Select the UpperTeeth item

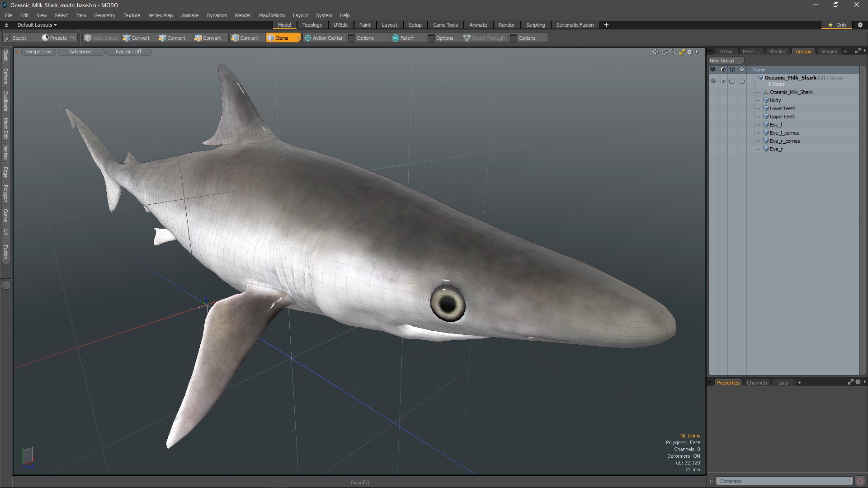pos(783,117)
